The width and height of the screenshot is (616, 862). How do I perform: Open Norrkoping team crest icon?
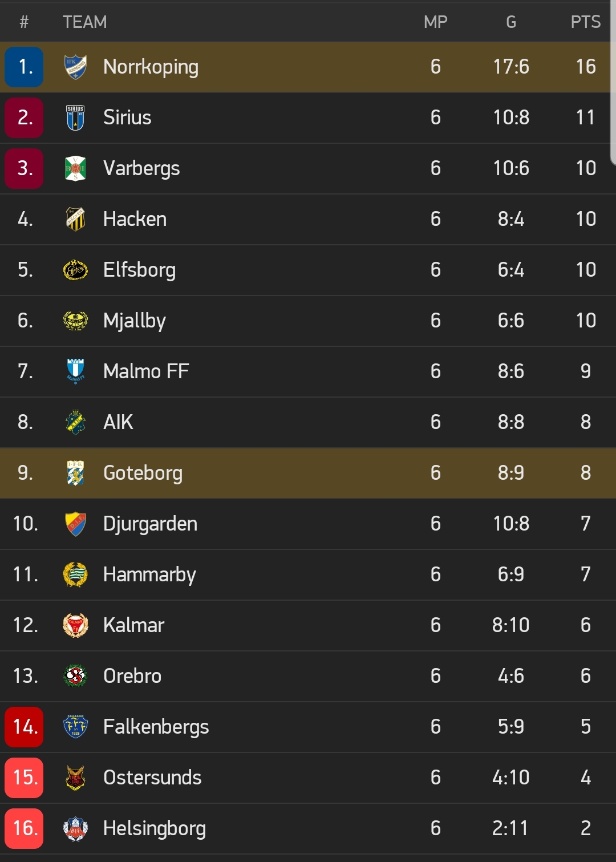coord(75,67)
